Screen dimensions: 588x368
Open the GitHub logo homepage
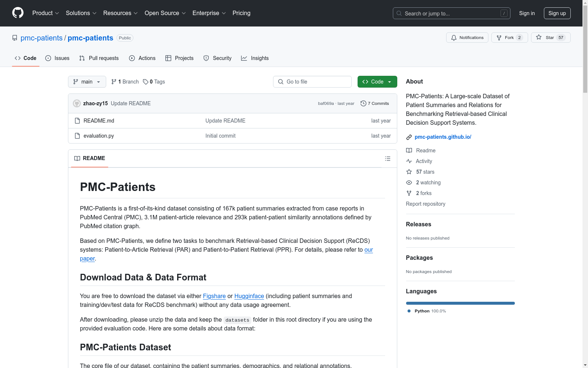click(18, 13)
